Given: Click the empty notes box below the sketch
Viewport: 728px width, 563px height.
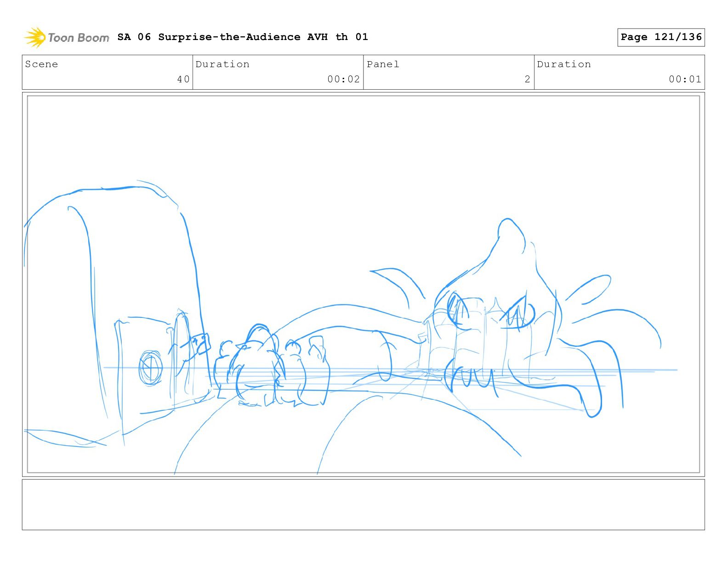Looking at the screenshot, I should [x=364, y=505].
